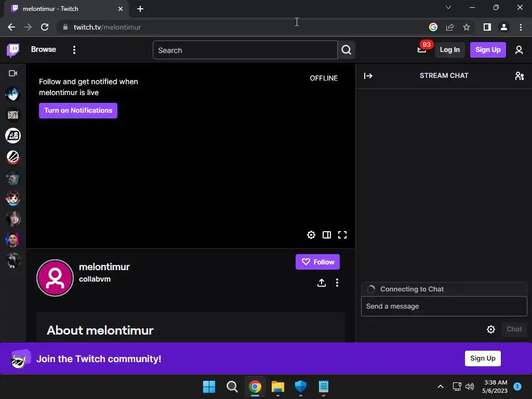Screen dimensions: 532x399
Task: Toggle theatre mode in player
Action: pos(327,235)
